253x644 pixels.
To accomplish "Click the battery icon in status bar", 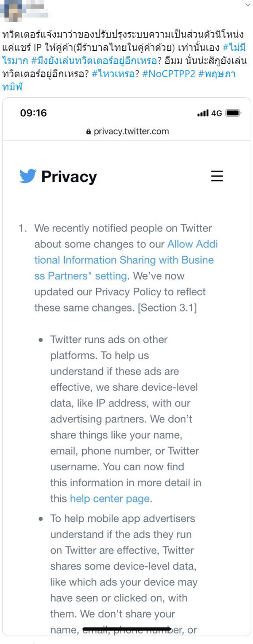I will click(233, 113).
